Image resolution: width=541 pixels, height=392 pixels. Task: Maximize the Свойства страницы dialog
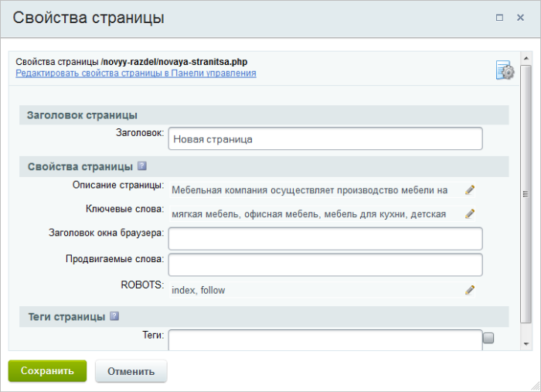click(499, 18)
